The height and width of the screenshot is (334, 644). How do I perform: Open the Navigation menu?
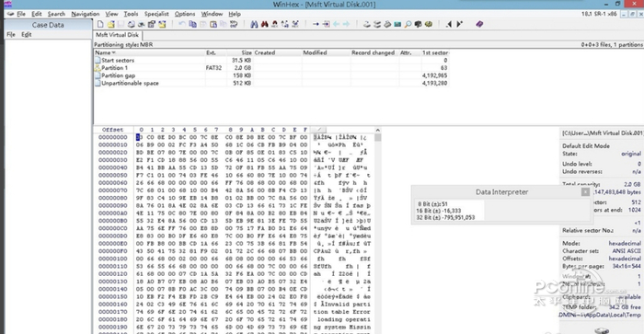point(85,14)
